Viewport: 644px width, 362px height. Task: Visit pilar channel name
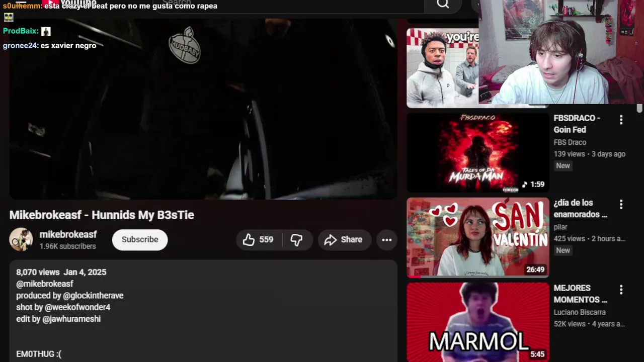(560, 227)
